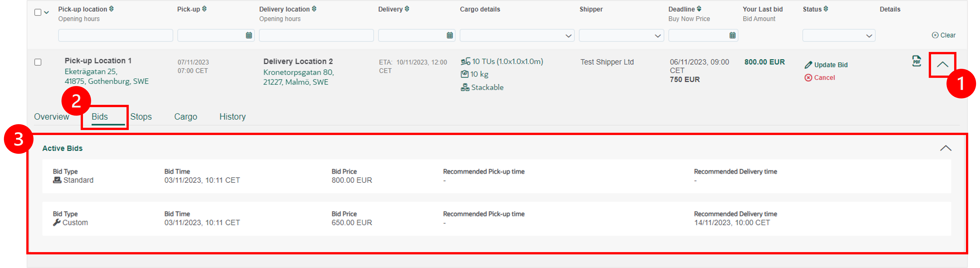Open bulk selection arrow beside header checkbox
This screenshot has width=980, height=268.
tap(46, 12)
